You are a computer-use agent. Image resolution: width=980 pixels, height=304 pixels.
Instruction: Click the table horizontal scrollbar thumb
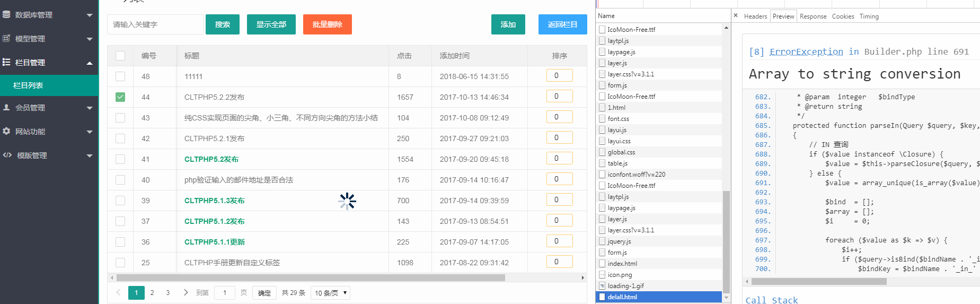point(311,277)
